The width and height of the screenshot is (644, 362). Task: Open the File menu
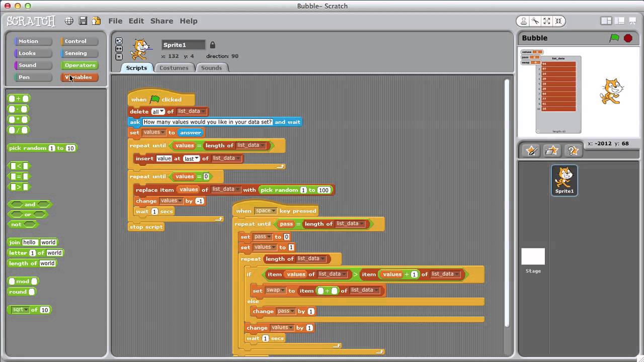click(x=115, y=21)
